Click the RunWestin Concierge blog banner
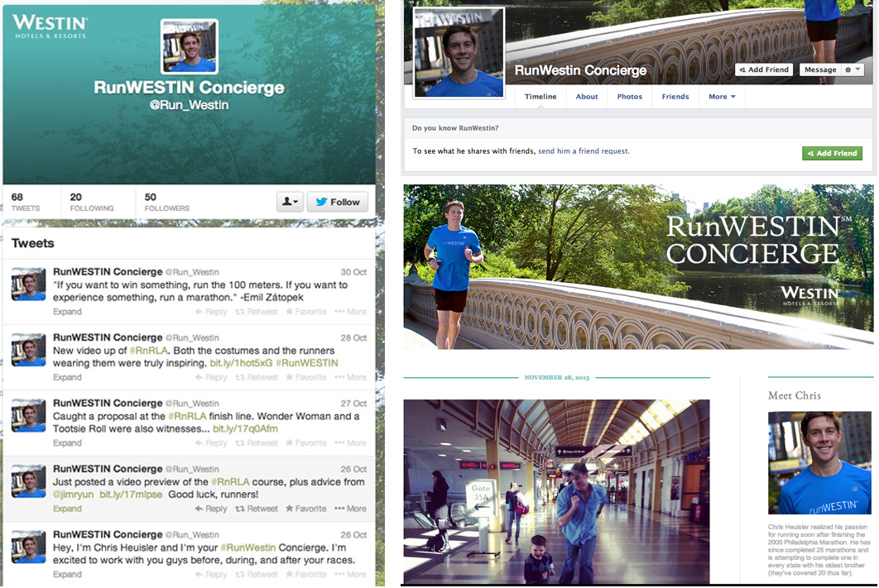 [638, 267]
